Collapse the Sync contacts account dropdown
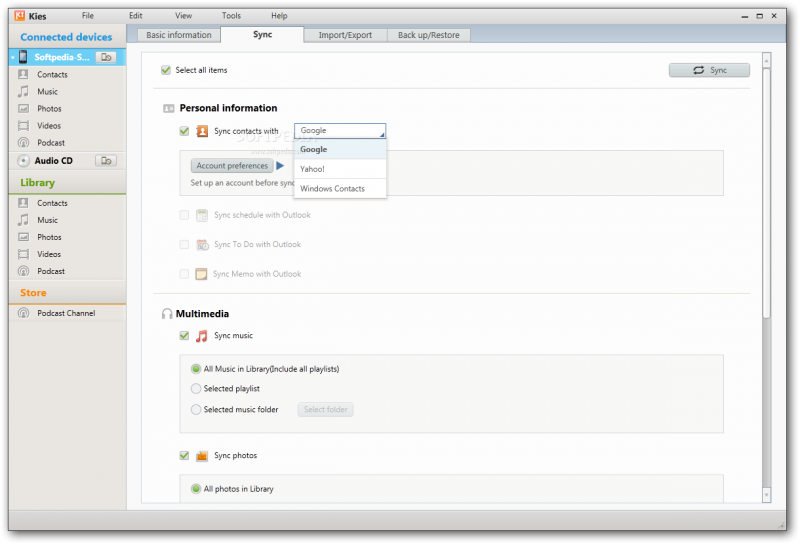800x544 pixels. tap(340, 131)
